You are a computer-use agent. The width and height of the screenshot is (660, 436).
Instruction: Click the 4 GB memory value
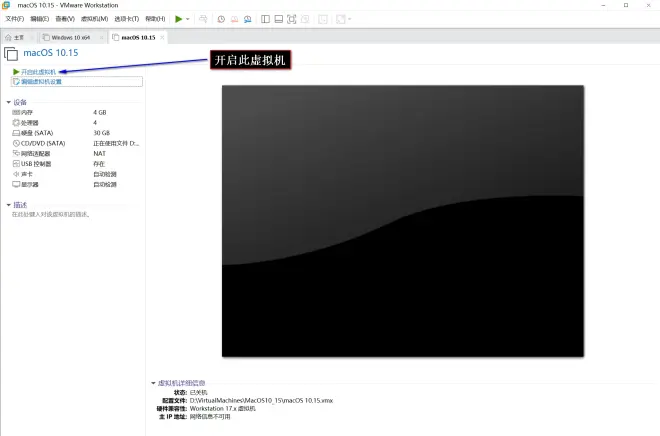click(100, 112)
